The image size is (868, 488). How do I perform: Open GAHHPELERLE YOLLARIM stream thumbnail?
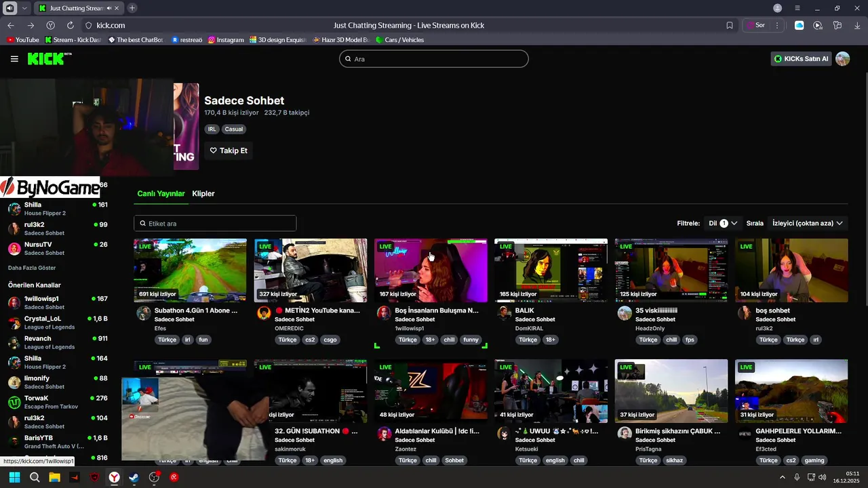click(791, 391)
